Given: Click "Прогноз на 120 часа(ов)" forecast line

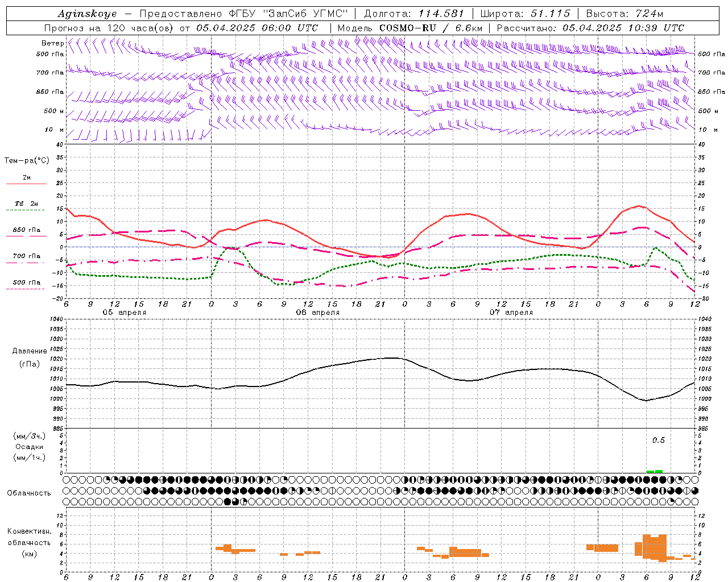Looking at the screenshot, I should (x=110, y=28).
